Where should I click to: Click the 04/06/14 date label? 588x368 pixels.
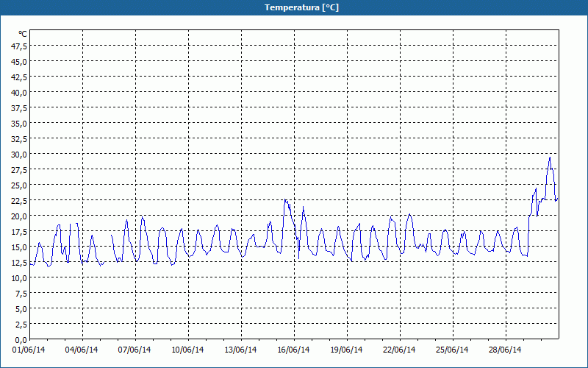click(x=82, y=350)
